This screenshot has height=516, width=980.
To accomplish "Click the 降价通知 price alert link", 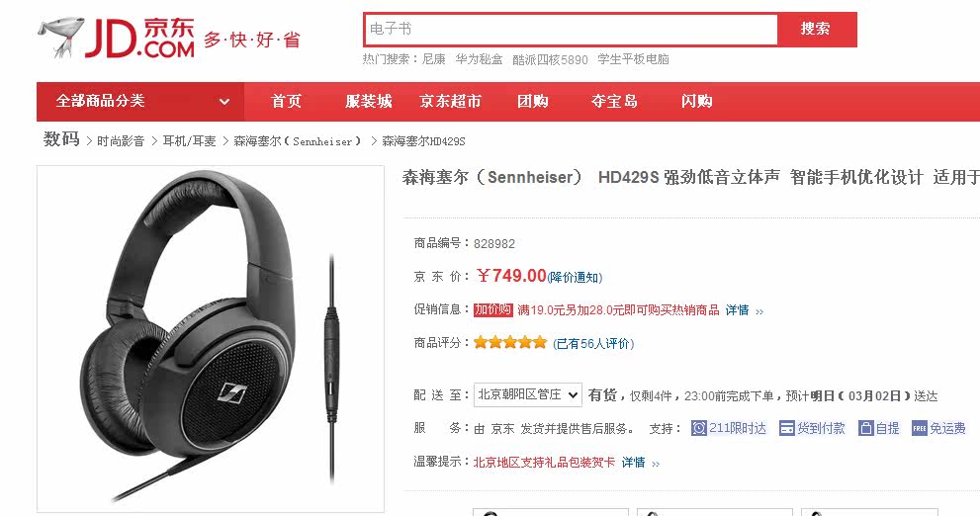I will coord(575,278).
